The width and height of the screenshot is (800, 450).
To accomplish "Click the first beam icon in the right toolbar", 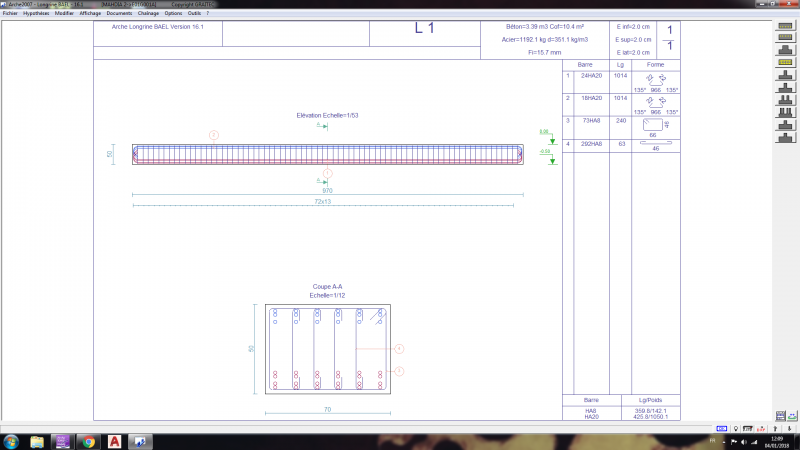I will (x=785, y=26).
